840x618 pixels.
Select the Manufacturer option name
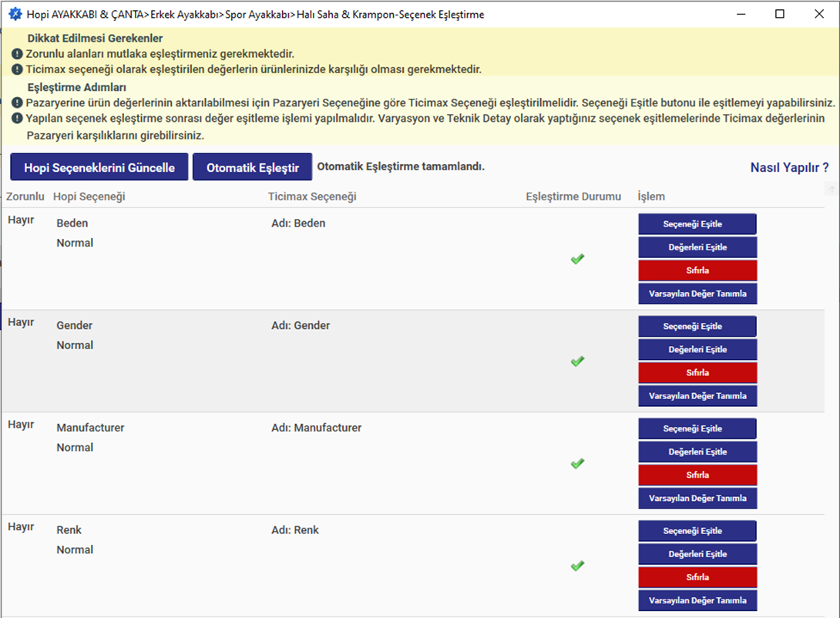(90, 428)
